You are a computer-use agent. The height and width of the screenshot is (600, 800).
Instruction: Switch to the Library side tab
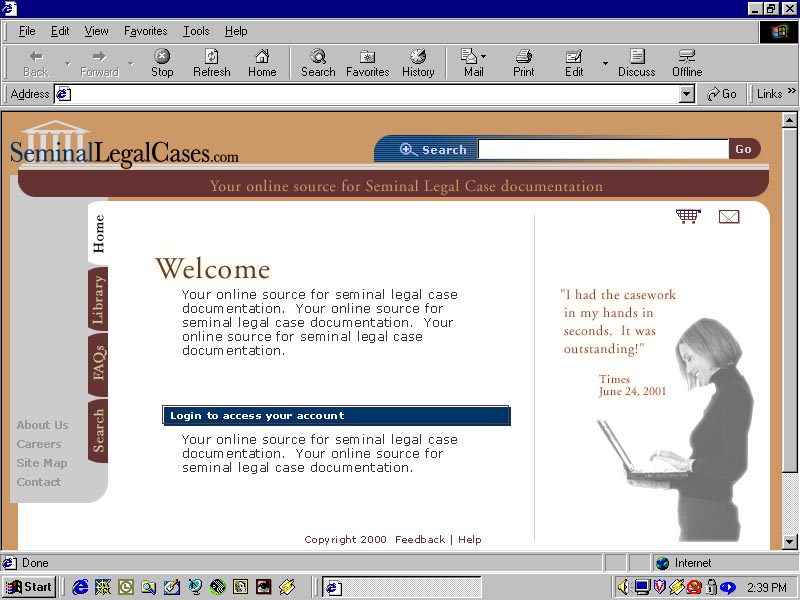pos(98,300)
